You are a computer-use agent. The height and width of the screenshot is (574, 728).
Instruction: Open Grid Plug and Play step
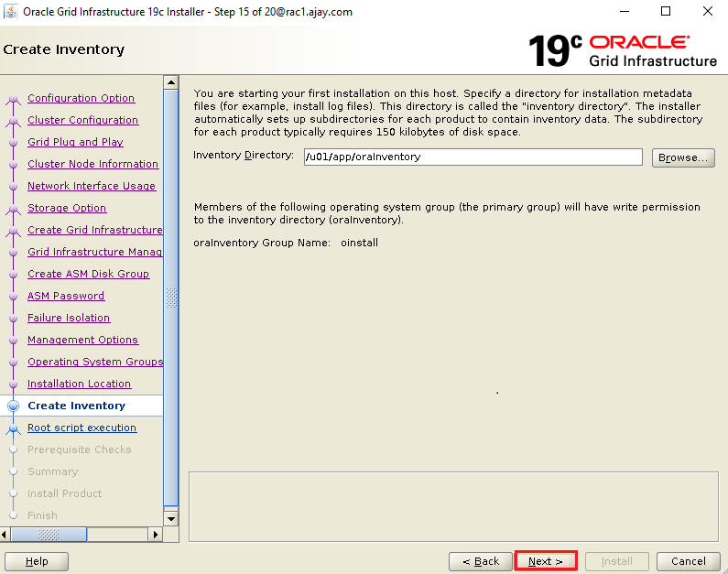[75, 142]
